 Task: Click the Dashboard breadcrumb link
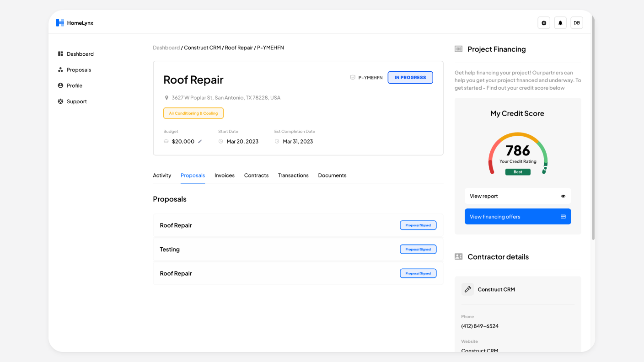click(x=166, y=48)
